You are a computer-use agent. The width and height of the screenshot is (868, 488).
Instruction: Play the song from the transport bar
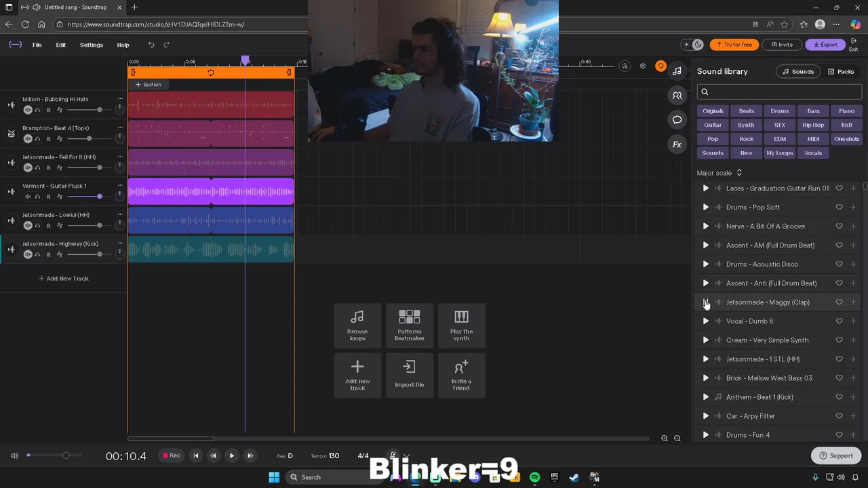pos(232,455)
